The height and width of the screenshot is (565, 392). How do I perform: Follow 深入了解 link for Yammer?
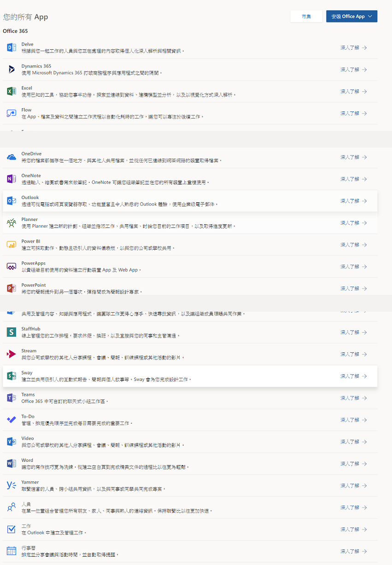pyautogui.click(x=353, y=485)
